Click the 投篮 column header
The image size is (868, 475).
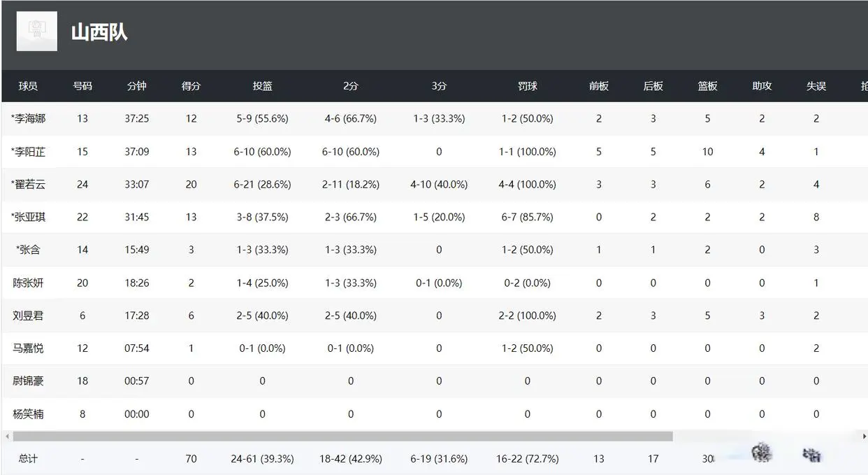click(262, 86)
